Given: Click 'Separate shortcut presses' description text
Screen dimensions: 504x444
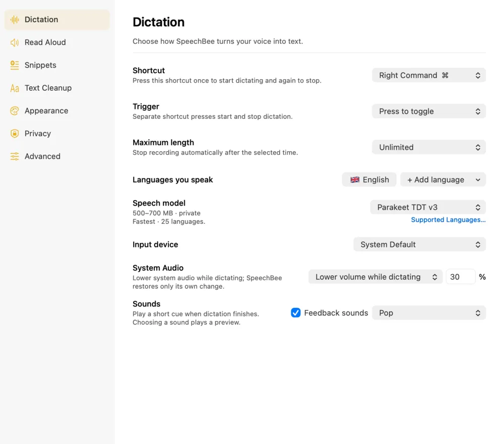Looking at the screenshot, I should (x=213, y=117).
